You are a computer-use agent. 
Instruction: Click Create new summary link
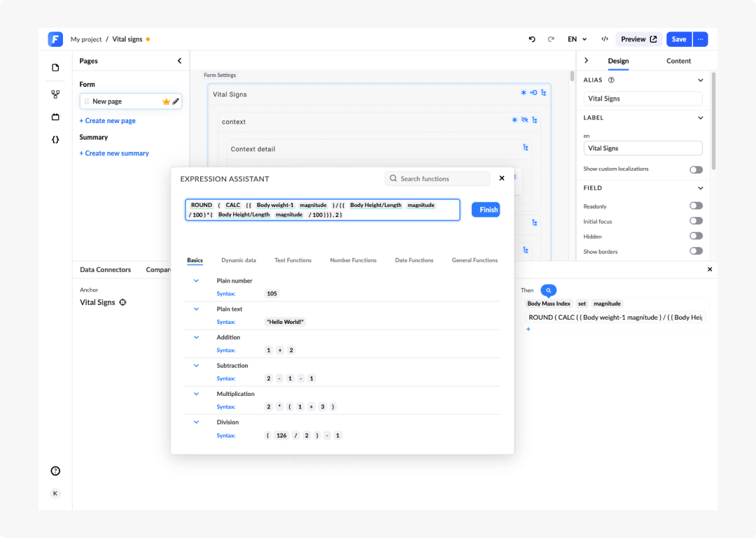tap(114, 153)
